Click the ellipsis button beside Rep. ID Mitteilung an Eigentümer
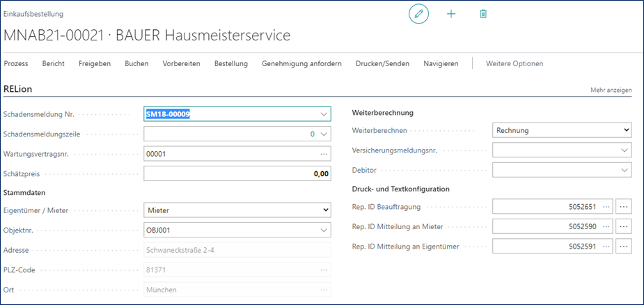 tap(624, 247)
